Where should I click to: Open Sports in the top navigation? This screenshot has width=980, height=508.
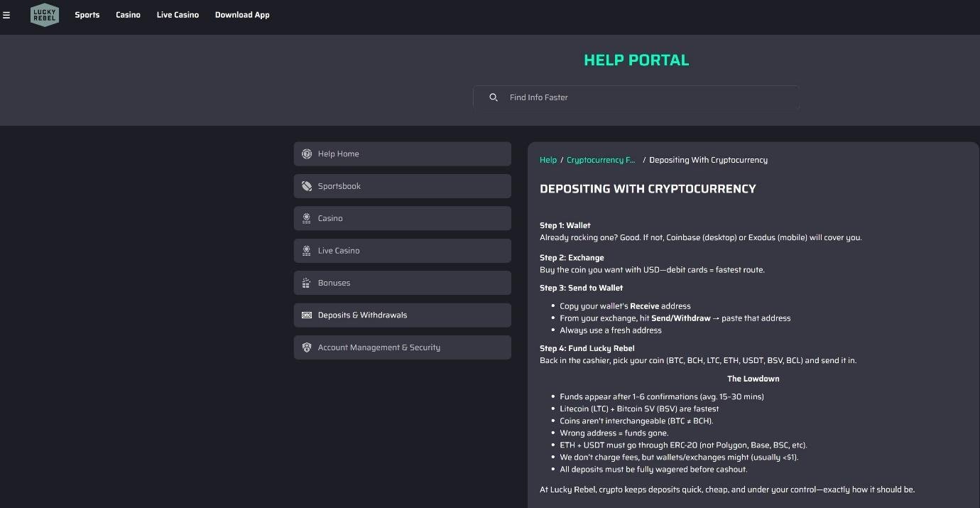87,15
